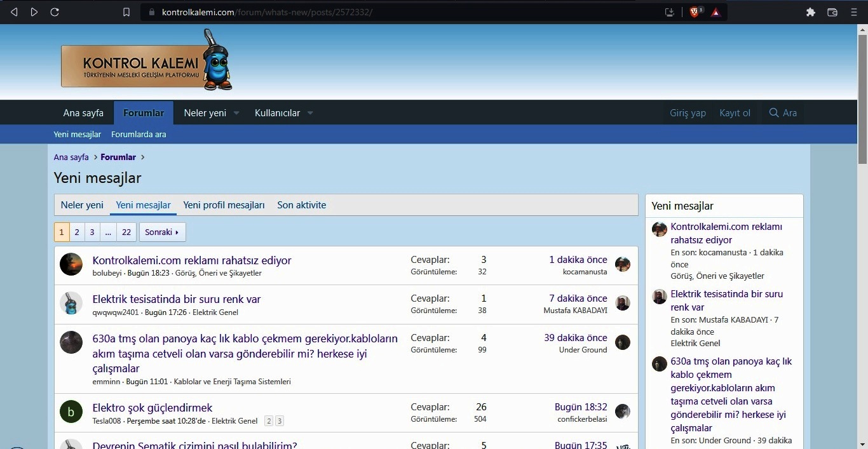This screenshot has width=868, height=449.
Task: Click the browser address bar URL
Action: click(267, 12)
